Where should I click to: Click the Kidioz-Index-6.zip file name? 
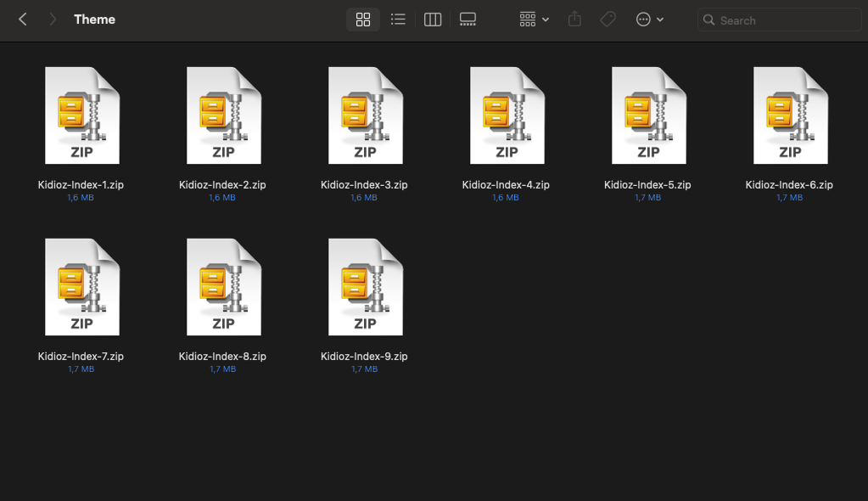pos(789,185)
